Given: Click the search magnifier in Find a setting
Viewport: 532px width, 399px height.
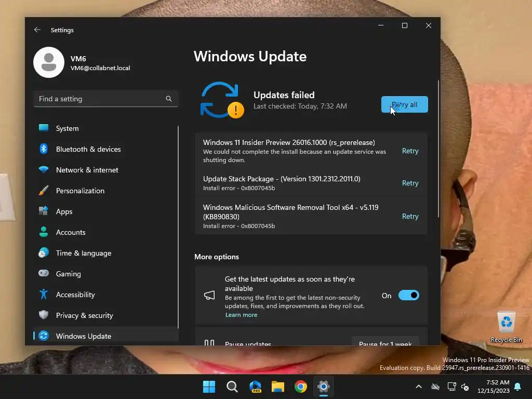Looking at the screenshot, I should (x=169, y=99).
